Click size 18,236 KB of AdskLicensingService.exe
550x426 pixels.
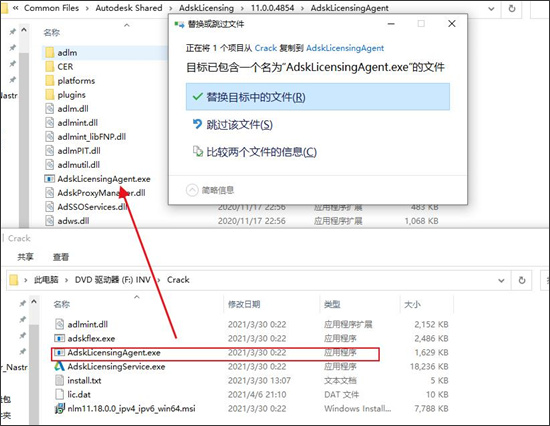coord(429,366)
